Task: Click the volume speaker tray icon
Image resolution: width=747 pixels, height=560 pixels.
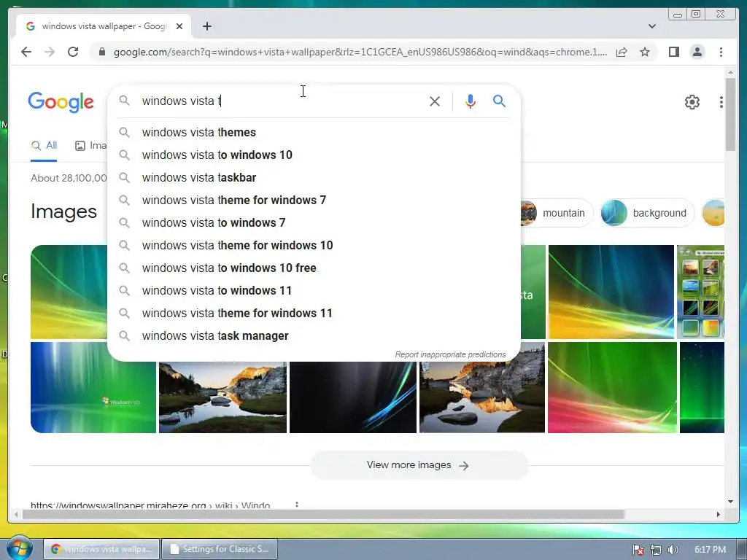Action: 673,550
